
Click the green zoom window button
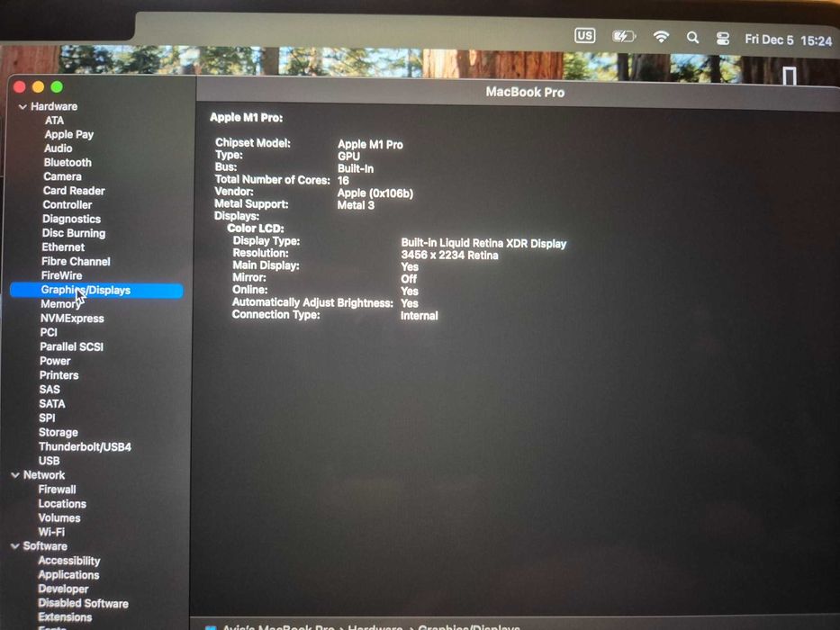(57, 86)
